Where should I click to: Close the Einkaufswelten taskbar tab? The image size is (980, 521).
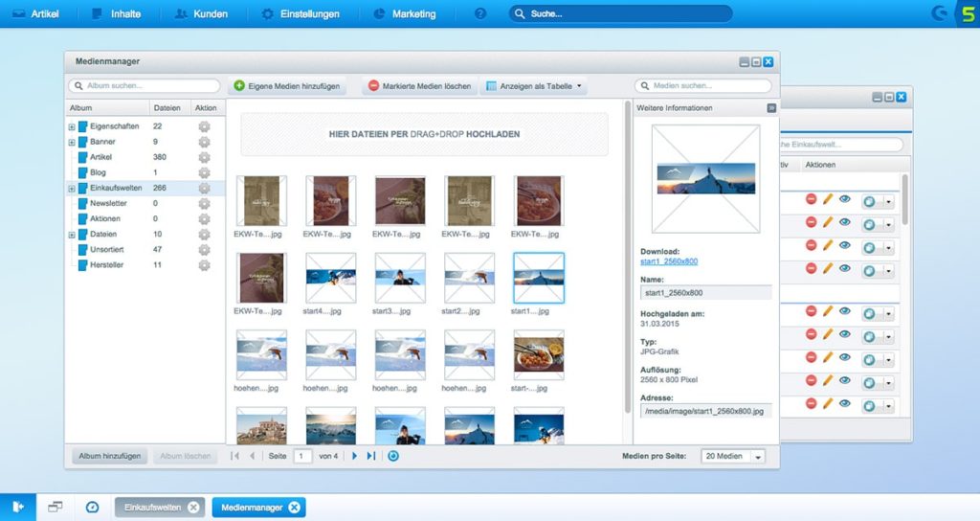click(193, 508)
